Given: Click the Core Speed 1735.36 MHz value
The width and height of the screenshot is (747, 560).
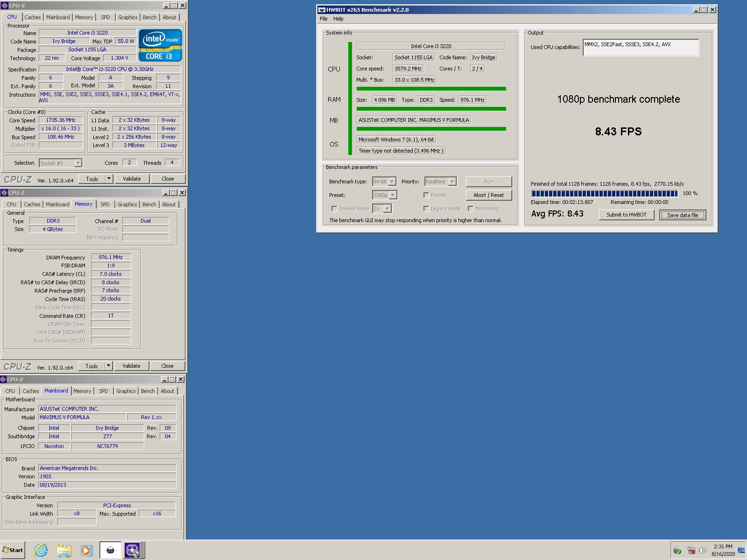Looking at the screenshot, I should coord(61,120).
